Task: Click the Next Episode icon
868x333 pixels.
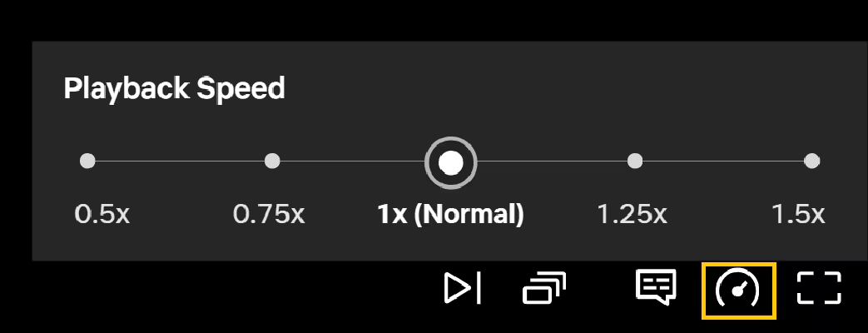Action: click(463, 288)
